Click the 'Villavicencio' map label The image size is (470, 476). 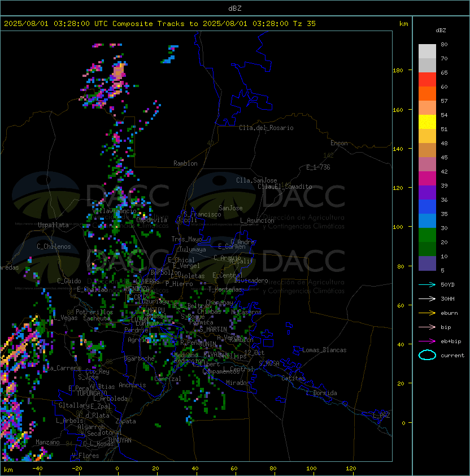tap(114, 211)
